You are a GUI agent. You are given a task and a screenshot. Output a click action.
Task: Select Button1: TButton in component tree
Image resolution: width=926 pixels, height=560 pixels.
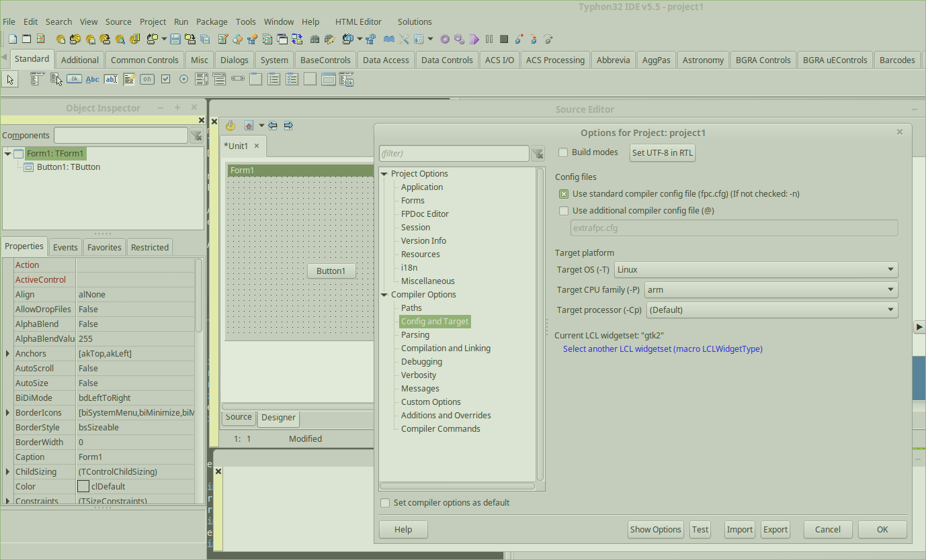pyautogui.click(x=69, y=167)
